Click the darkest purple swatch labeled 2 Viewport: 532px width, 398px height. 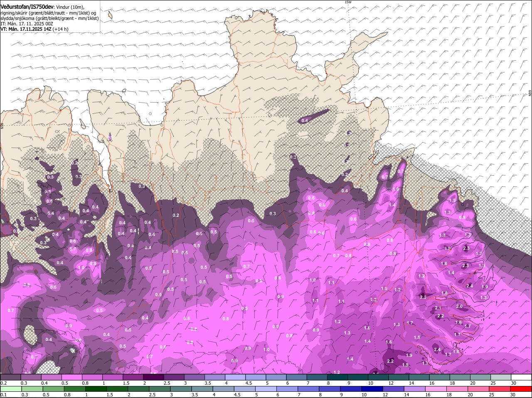pyautogui.click(x=154, y=377)
